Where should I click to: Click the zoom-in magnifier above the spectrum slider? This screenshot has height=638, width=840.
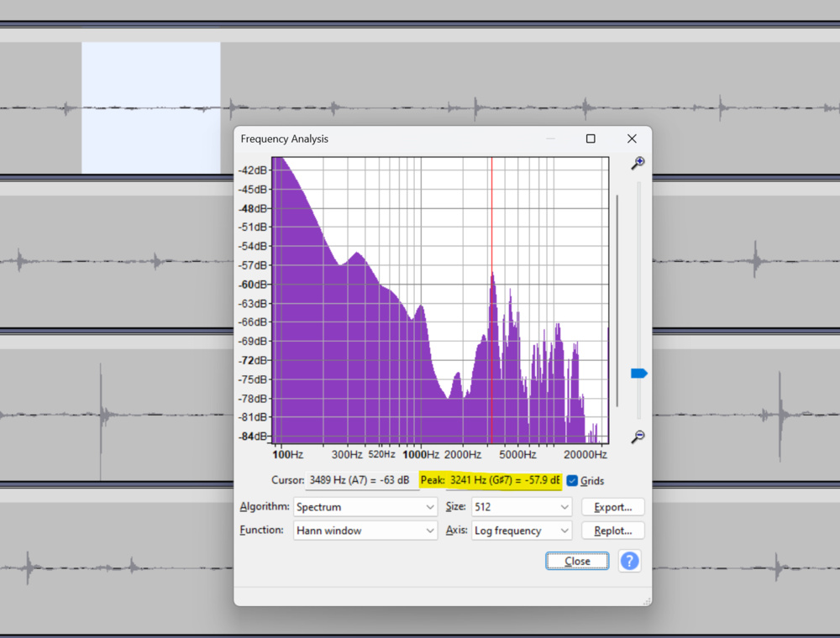(x=638, y=163)
